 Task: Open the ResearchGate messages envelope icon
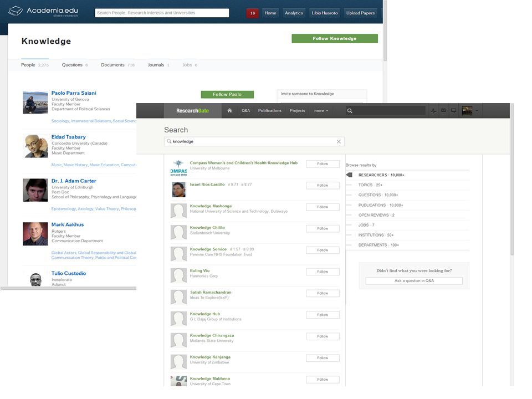(443, 111)
